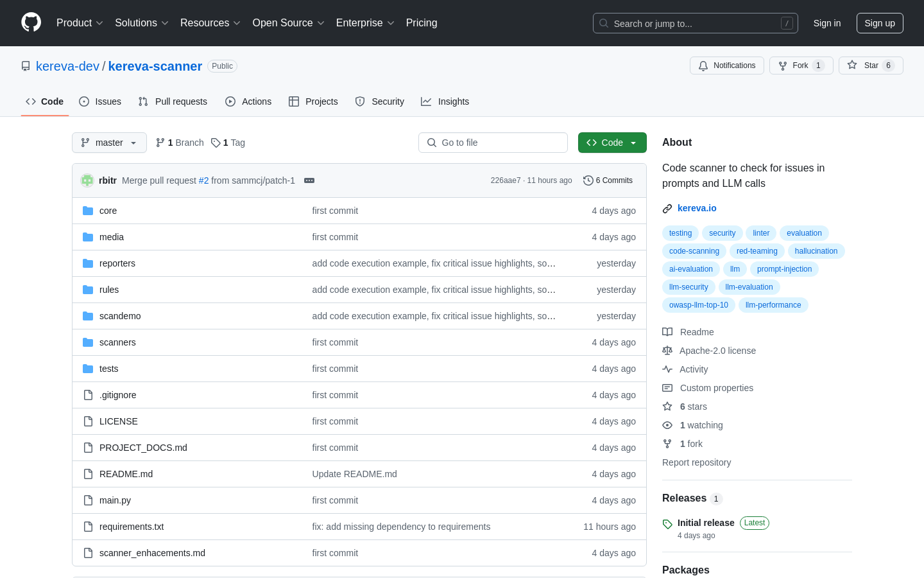The width and height of the screenshot is (924, 578).
Task: Click the prompt-injection topic tag
Action: (x=784, y=269)
